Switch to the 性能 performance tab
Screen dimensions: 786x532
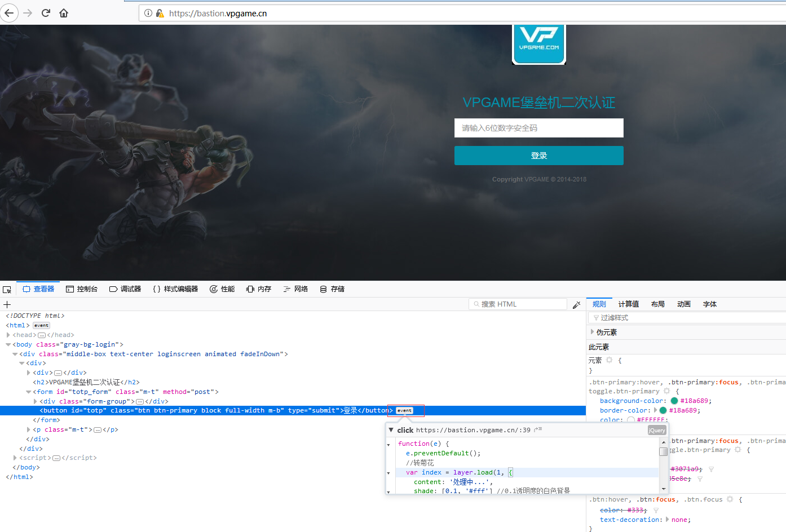pyautogui.click(x=222, y=289)
